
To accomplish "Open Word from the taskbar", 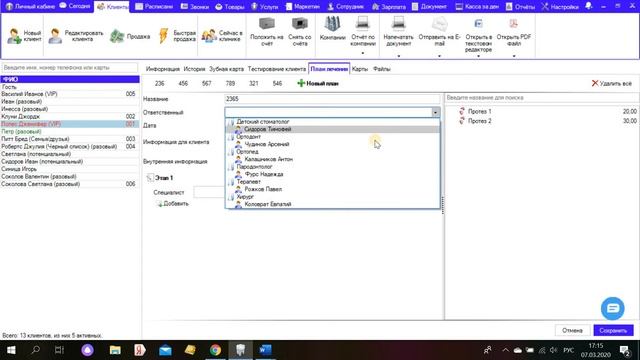I will [265, 350].
